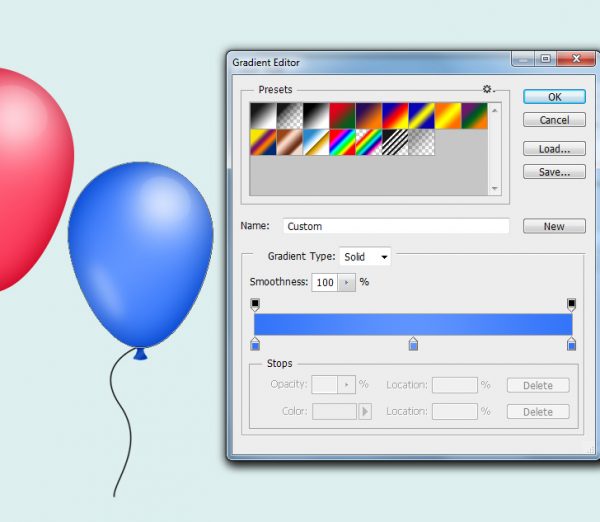Image resolution: width=600 pixels, height=522 pixels.
Task: Minimize the Gradient Editor window
Action: pyautogui.click(x=523, y=59)
